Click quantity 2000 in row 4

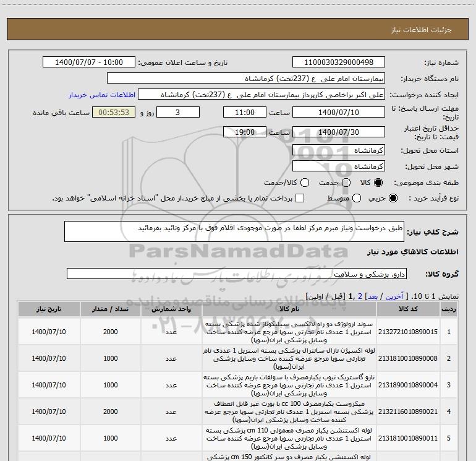[x=110, y=411]
